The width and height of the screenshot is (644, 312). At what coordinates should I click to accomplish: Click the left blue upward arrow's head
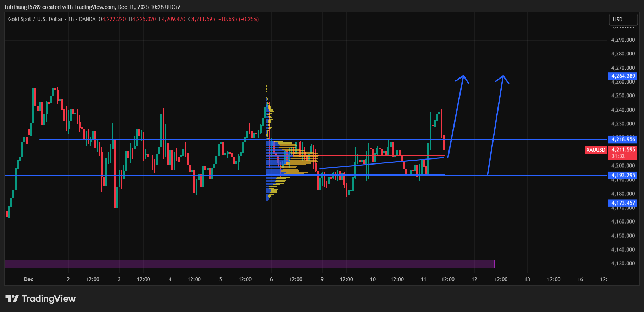coord(463,77)
